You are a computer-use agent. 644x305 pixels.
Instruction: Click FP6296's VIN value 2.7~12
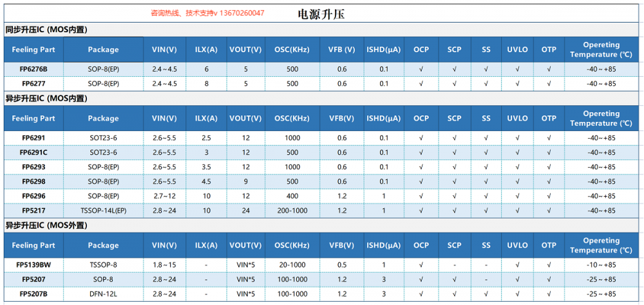pos(164,196)
